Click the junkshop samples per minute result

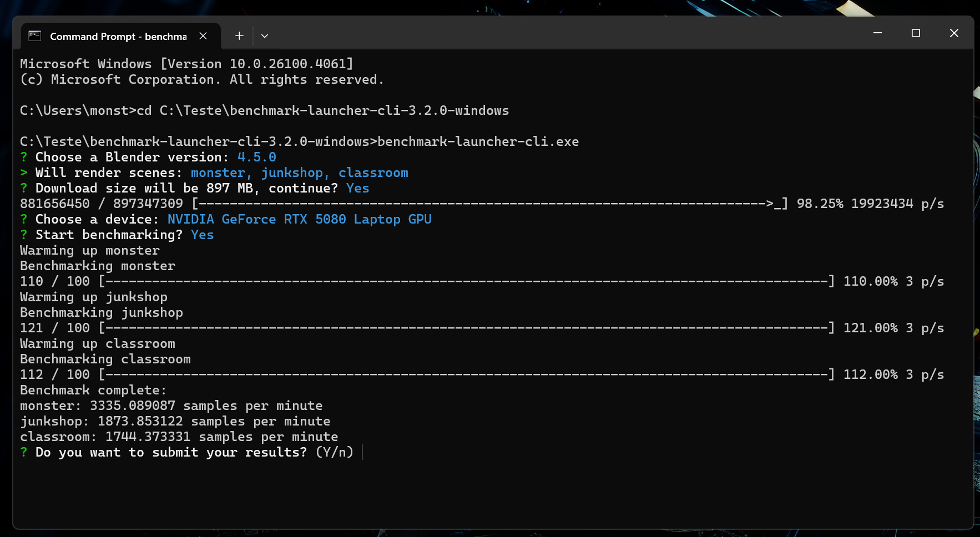175,421
